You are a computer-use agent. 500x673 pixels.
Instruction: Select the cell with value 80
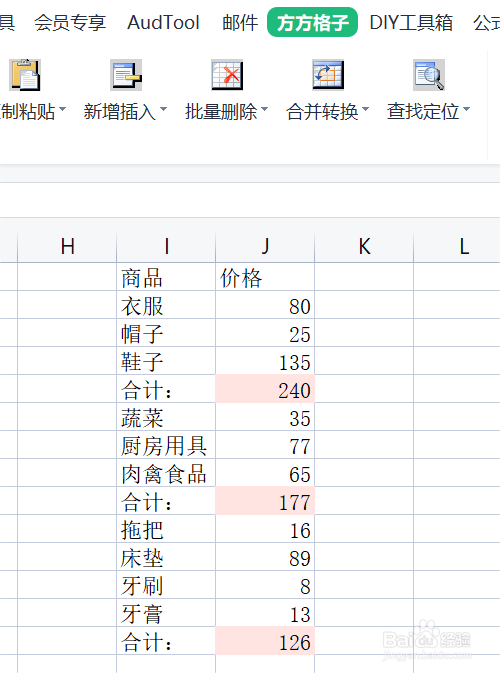point(265,305)
